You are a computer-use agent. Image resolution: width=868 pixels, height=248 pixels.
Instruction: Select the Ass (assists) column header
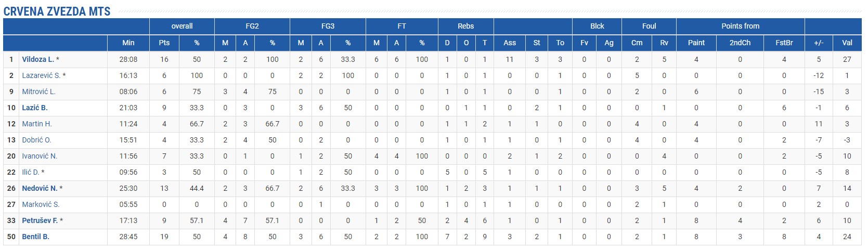510,43
